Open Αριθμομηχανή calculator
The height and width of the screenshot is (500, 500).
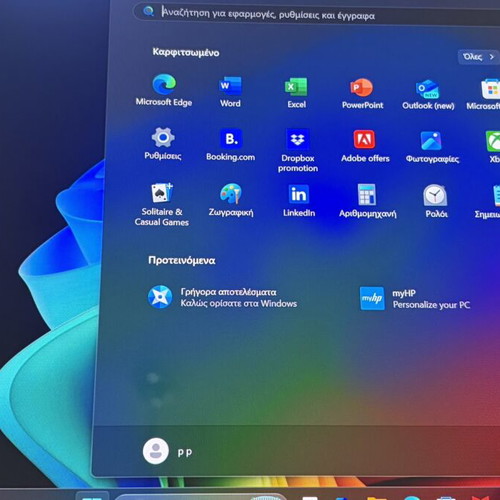[368, 201]
